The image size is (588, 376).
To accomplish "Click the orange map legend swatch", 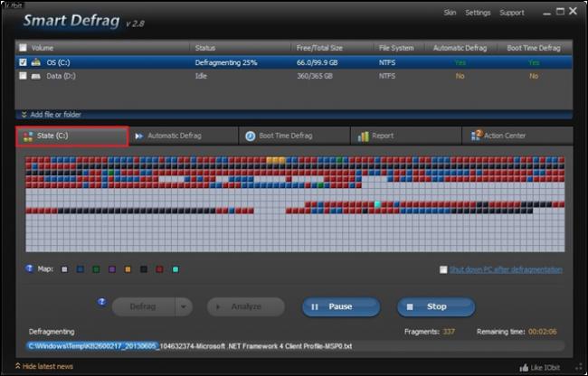I will (128, 269).
